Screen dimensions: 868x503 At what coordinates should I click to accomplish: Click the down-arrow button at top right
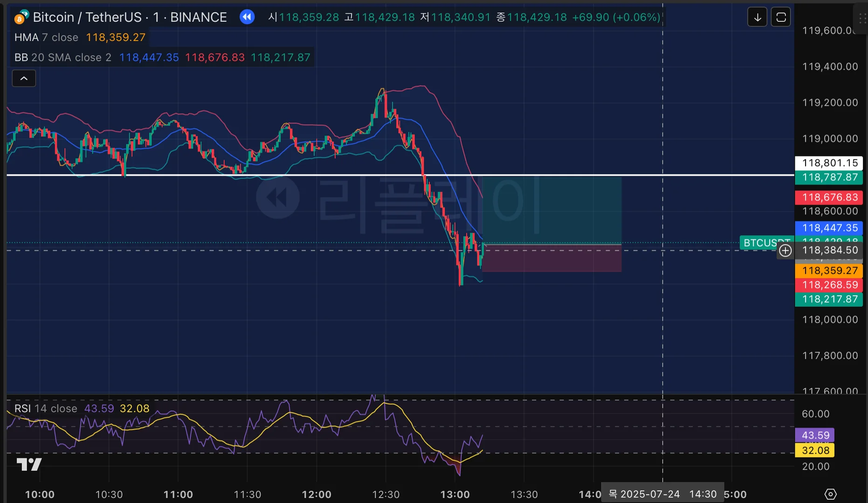tap(758, 17)
